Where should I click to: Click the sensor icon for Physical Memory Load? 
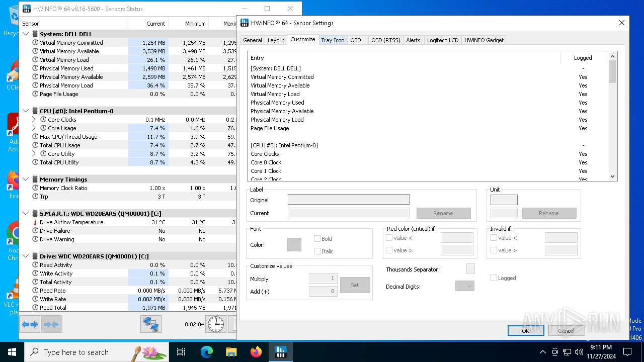35,85
